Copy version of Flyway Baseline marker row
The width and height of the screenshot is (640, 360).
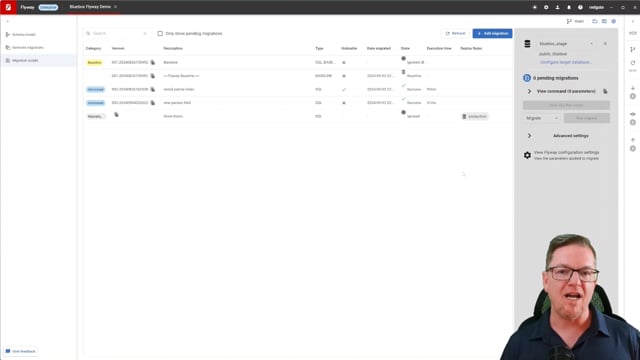coord(153,76)
